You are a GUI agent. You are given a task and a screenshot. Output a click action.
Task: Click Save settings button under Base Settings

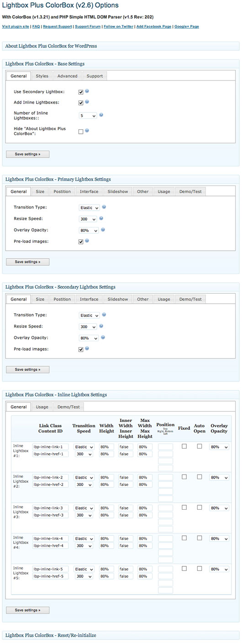pos(27,154)
